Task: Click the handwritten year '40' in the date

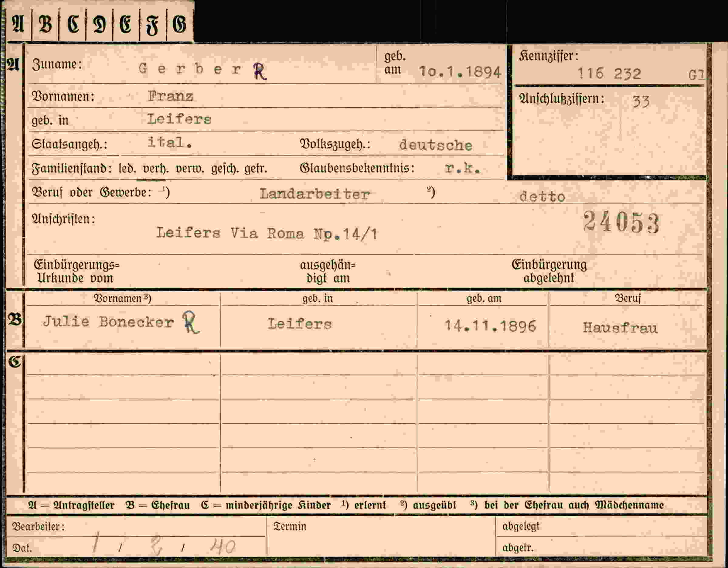Action: 223,546
